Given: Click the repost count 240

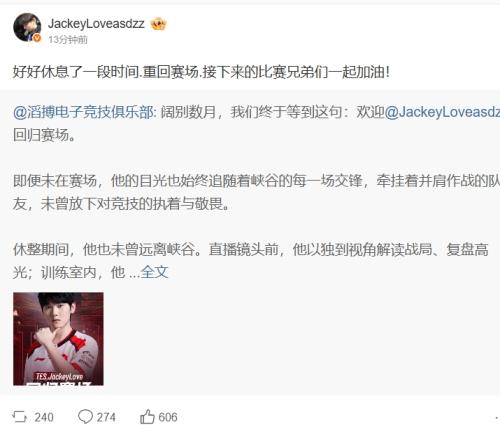Looking at the screenshot, I should [x=44, y=417].
